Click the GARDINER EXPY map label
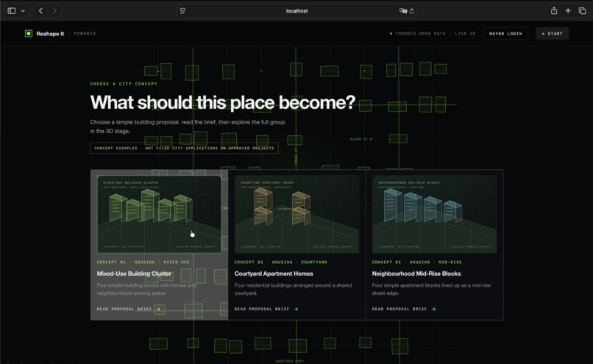593x364 pixels. 290,361
